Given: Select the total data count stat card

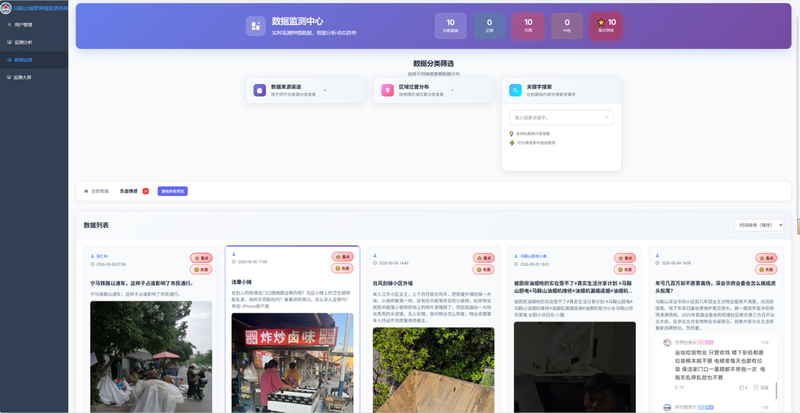Looking at the screenshot, I should [451, 26].
